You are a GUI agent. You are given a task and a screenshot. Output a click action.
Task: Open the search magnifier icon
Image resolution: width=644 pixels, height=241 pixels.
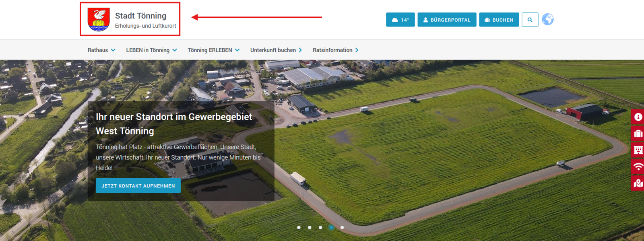pos(530,20)
